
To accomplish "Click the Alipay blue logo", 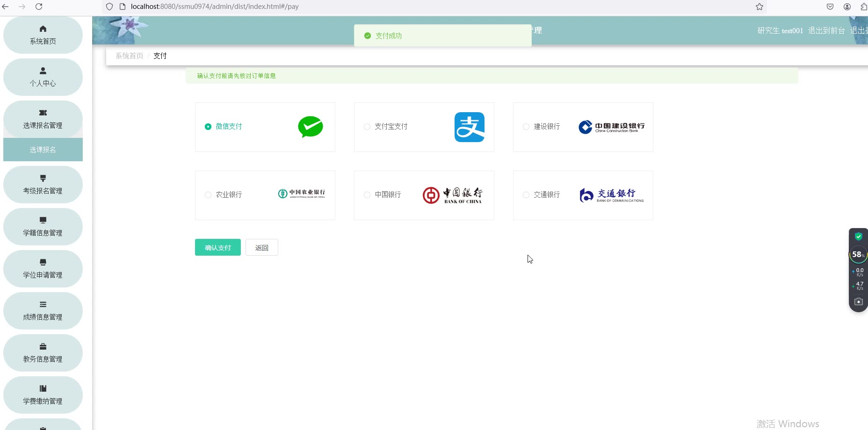I will pyautogui.click(x=470, y=127).
